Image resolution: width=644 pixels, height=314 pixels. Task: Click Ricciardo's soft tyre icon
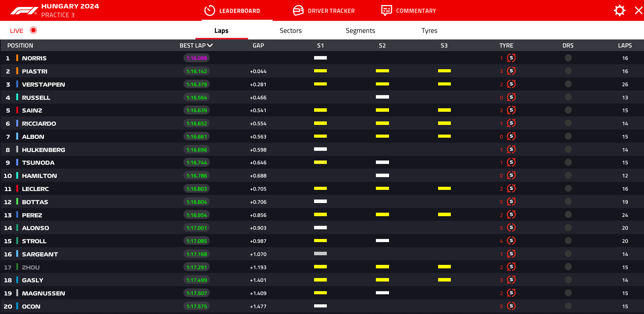click(x=511, y=123)
